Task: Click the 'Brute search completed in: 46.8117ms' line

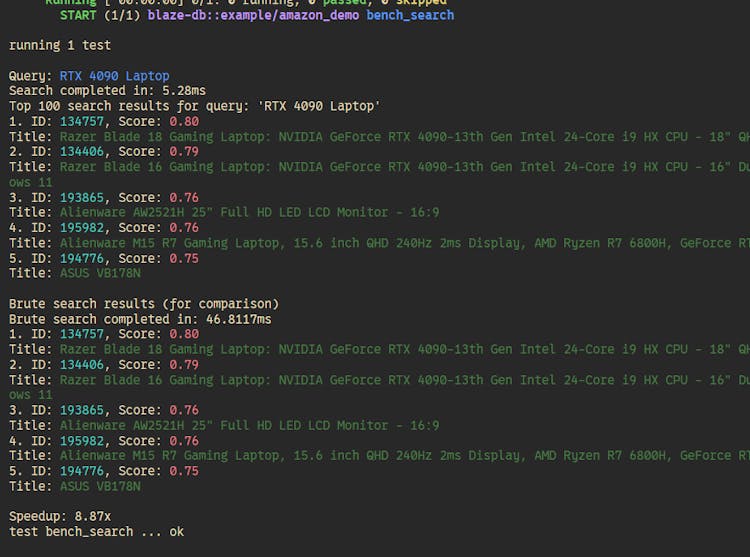Action: 140,319
